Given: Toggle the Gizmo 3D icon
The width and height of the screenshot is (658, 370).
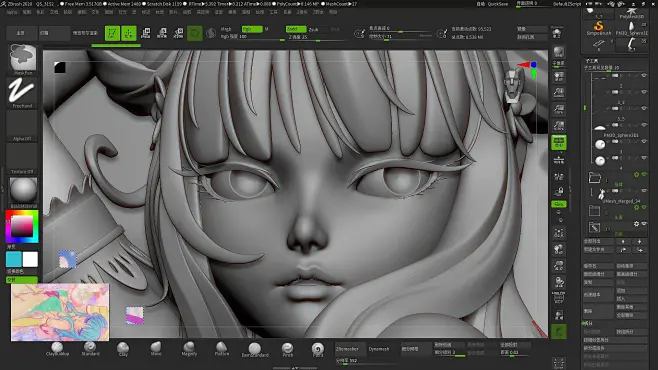Looking at the screenshot, I should click(195, 33).
